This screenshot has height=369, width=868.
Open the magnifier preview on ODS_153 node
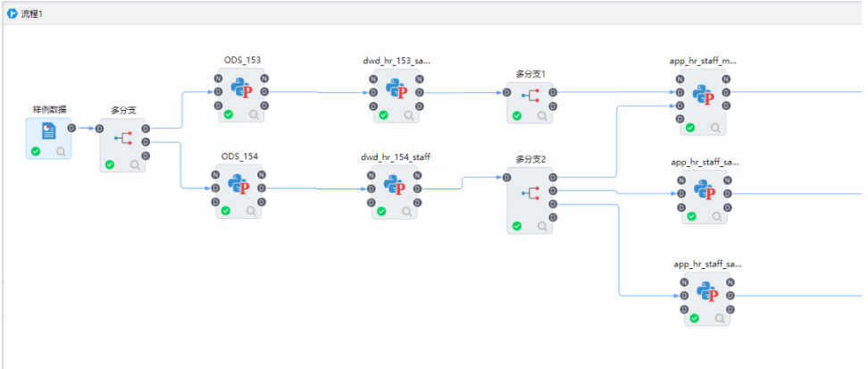(x=254, y=114)
